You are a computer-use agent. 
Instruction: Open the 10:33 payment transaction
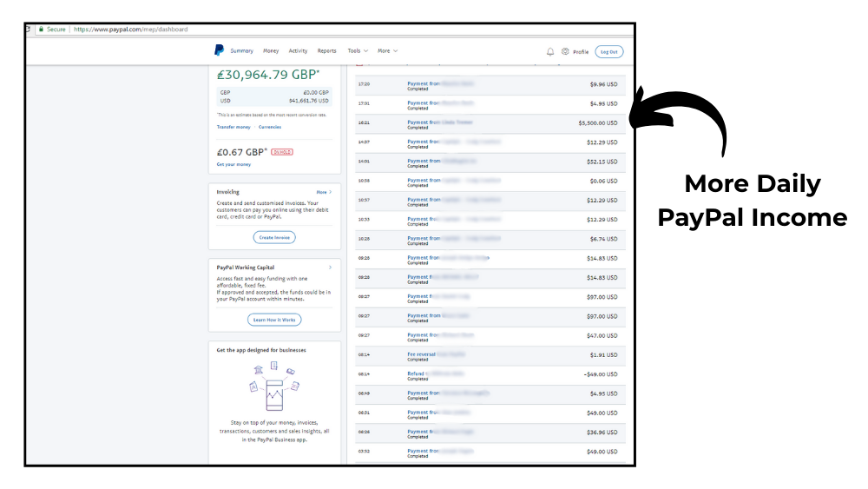pos(490,221)
